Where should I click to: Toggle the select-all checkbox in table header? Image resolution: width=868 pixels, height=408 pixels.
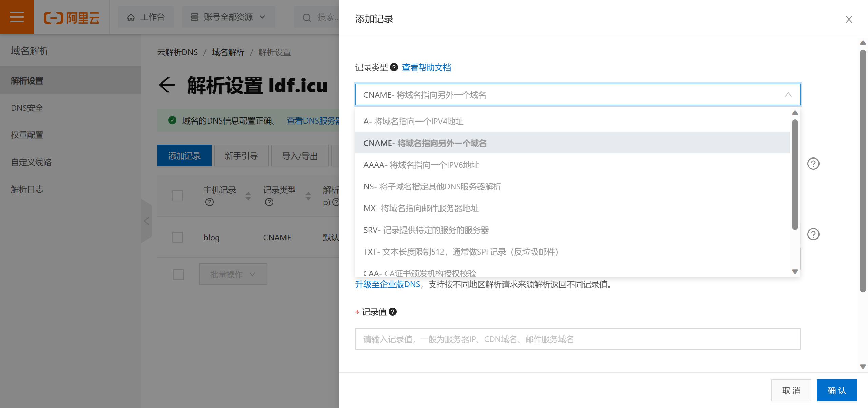point(178,196)
